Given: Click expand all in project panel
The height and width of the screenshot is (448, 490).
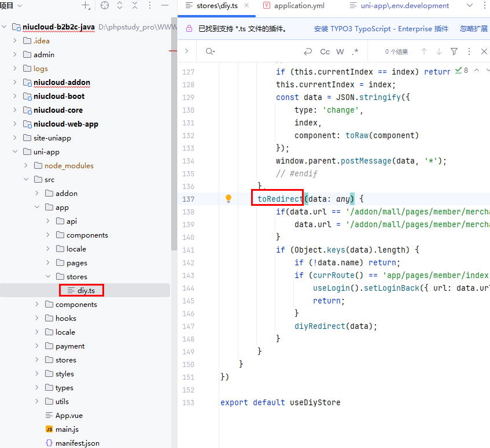Looking at the screenshot, I should [120, 5].
